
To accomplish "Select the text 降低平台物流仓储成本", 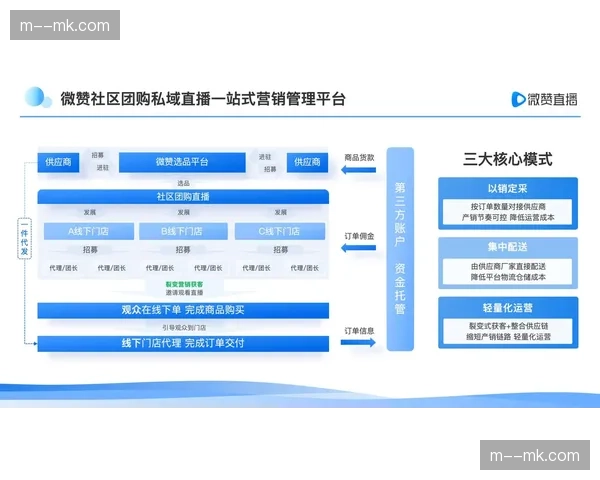I will [x=508, y=277].
